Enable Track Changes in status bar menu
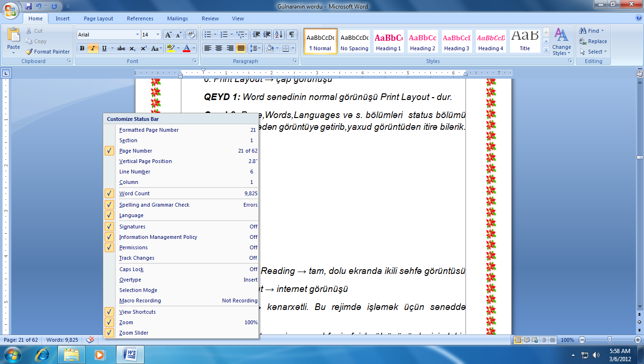This screenshot has width=644, height=364. 181,258
